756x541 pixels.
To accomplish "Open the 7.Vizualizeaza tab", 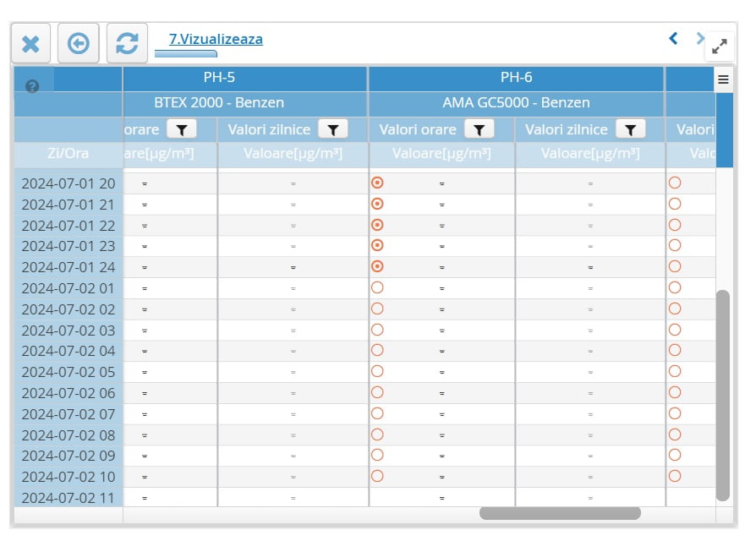I will tap(216, 39).
